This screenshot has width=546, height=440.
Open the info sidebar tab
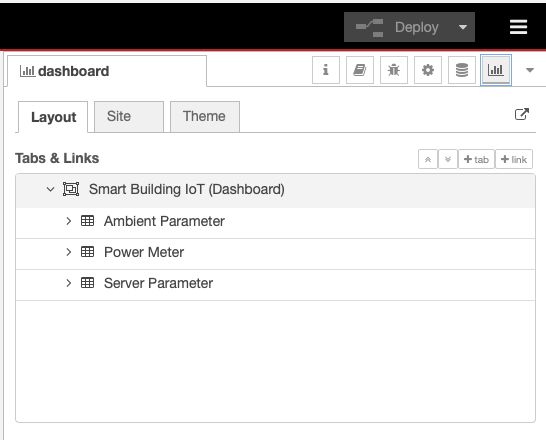coord(326,70)
